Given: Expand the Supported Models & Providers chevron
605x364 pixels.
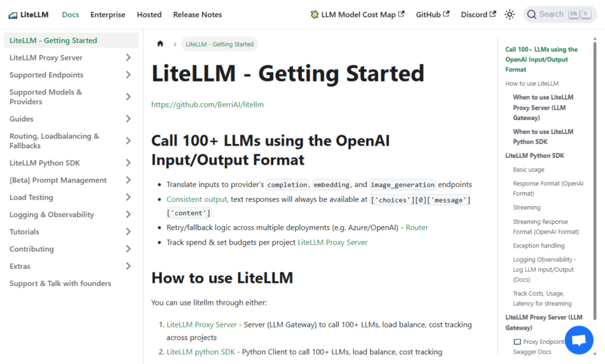Looking at the screenshot, I should (128, 97).
